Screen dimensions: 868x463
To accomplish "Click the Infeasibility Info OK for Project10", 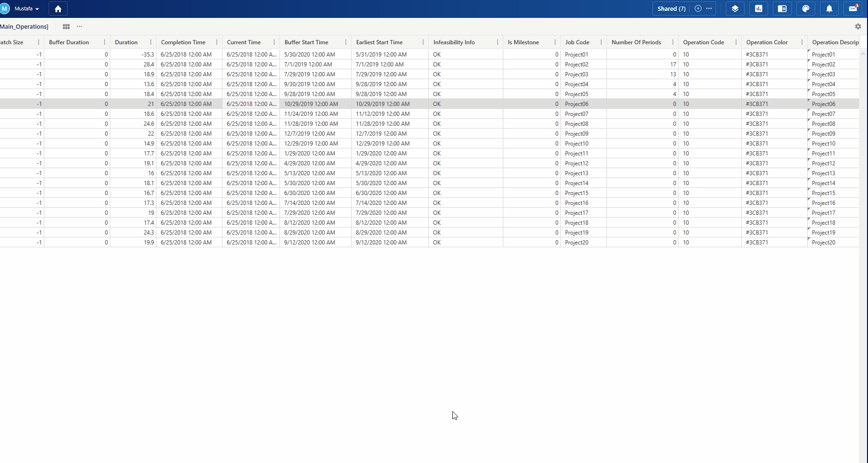I will pyautogui.click(x=466, y=144).
